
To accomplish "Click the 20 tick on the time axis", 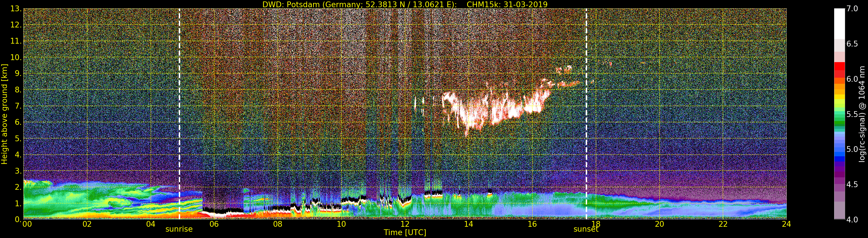I will (x=659, y=224).
